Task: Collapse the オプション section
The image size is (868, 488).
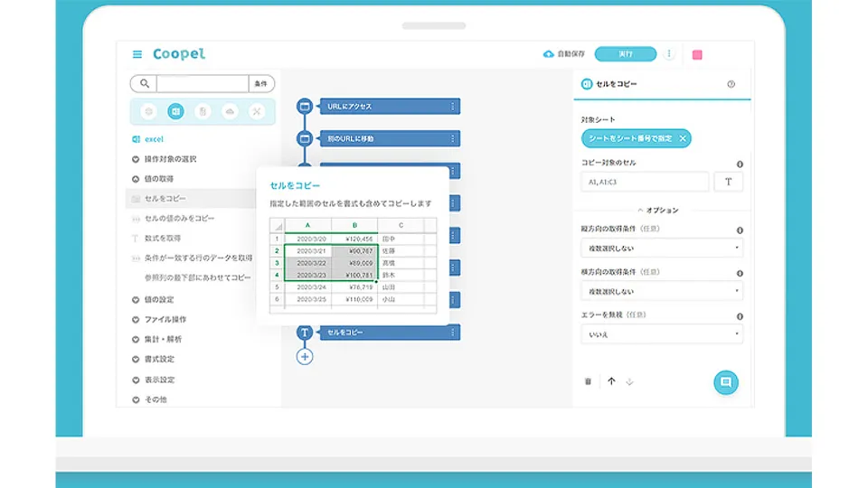Action: [661, 210]
